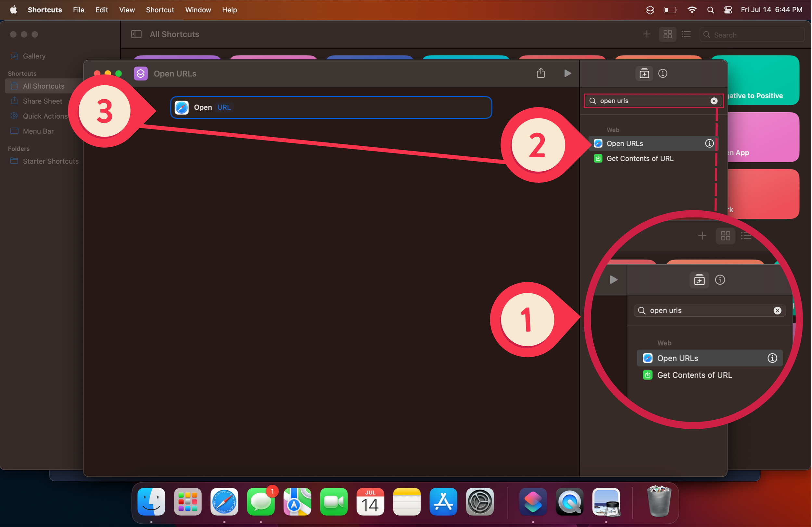The height and width of the screenshot is (527, 812).
Task: Select Starter Shortcuts folder
Action: tap(50, 161)
